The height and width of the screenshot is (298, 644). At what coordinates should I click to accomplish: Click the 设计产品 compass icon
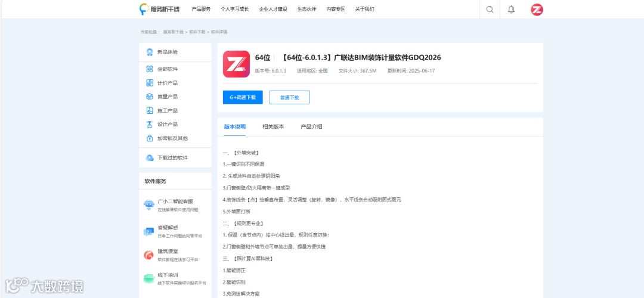tap(150, 124)
